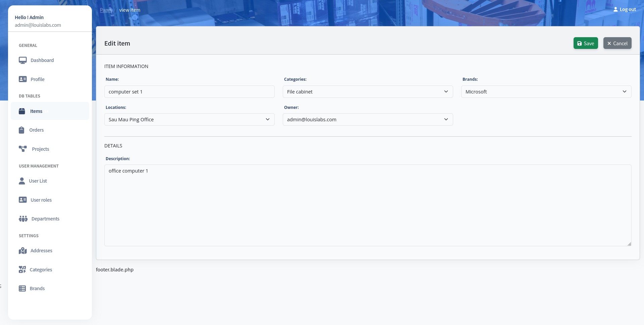Click the User roles card icon
The image size is (644, 325).
point(23,200)
